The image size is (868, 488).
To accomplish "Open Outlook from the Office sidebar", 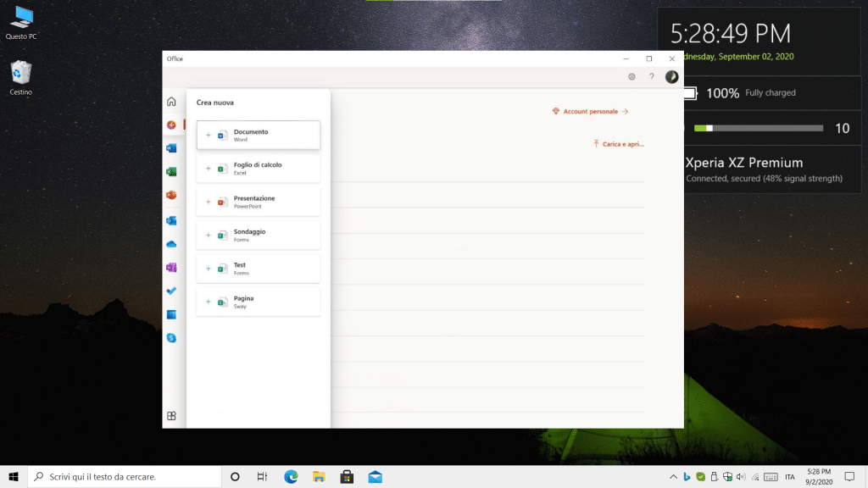I will click(x=171, y=220).
